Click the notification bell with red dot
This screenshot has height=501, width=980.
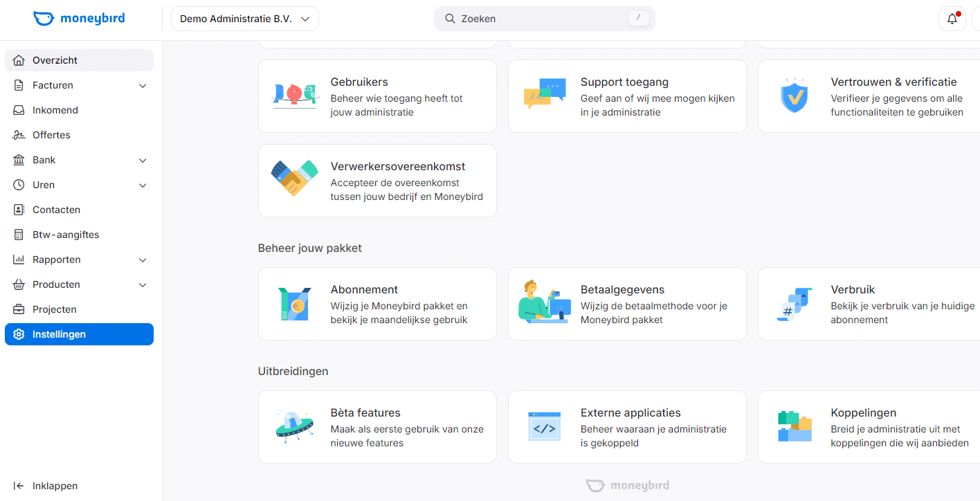pos(952,18)
